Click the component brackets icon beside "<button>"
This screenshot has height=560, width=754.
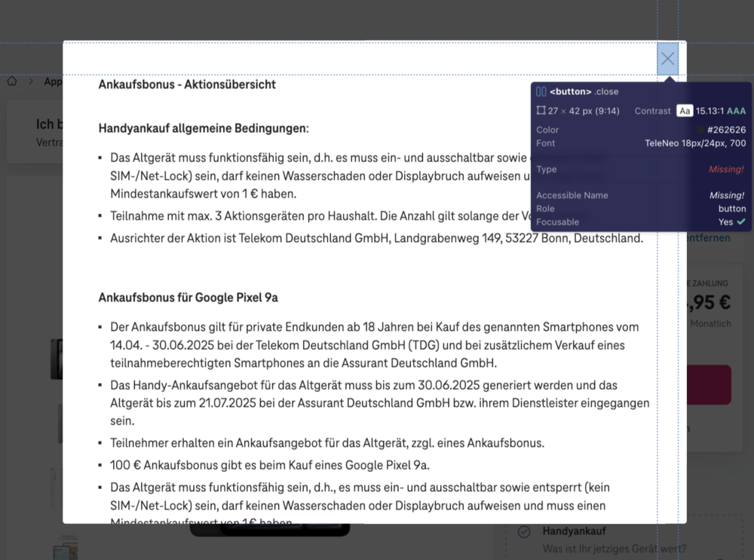(x=541, y=91)
